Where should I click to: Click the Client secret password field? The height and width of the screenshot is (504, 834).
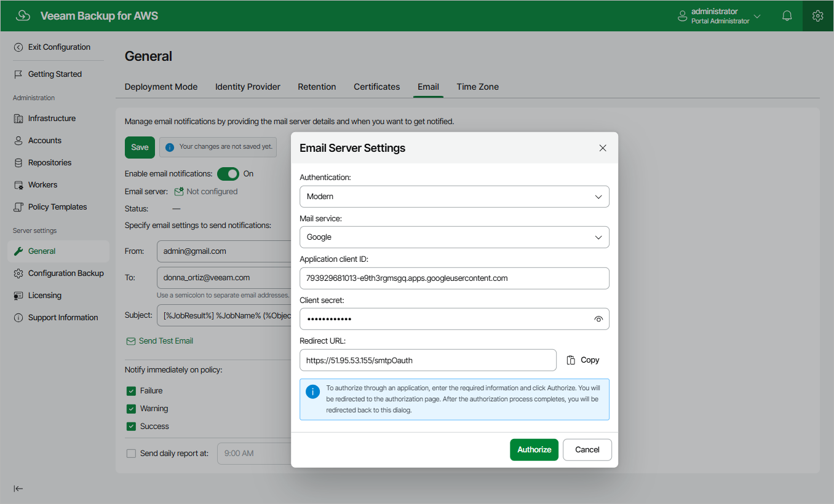tap(455, 319)
